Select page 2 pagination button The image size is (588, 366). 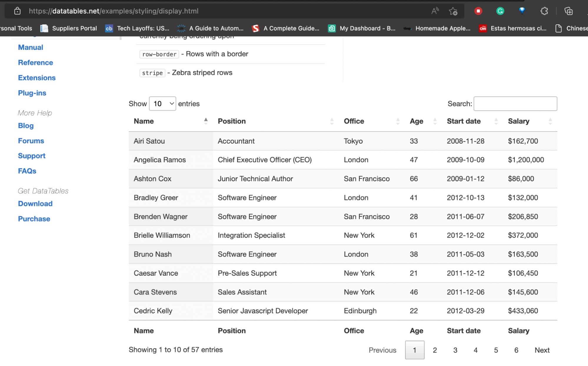coord(435,350)
